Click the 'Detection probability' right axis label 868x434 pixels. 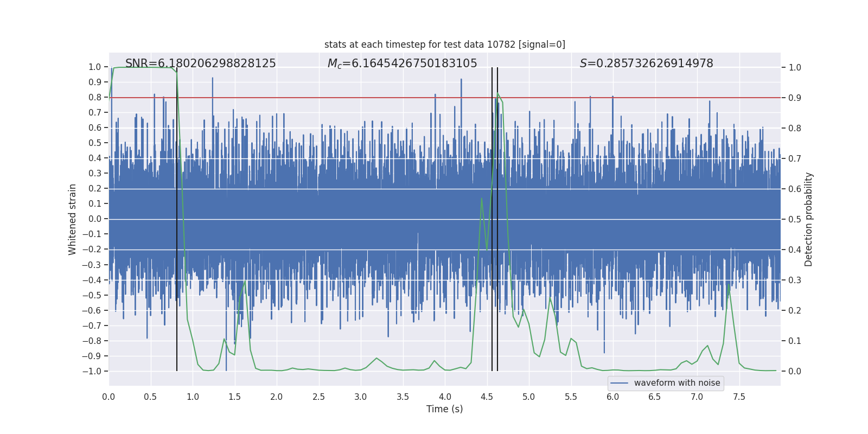click(x=809, y=219)
